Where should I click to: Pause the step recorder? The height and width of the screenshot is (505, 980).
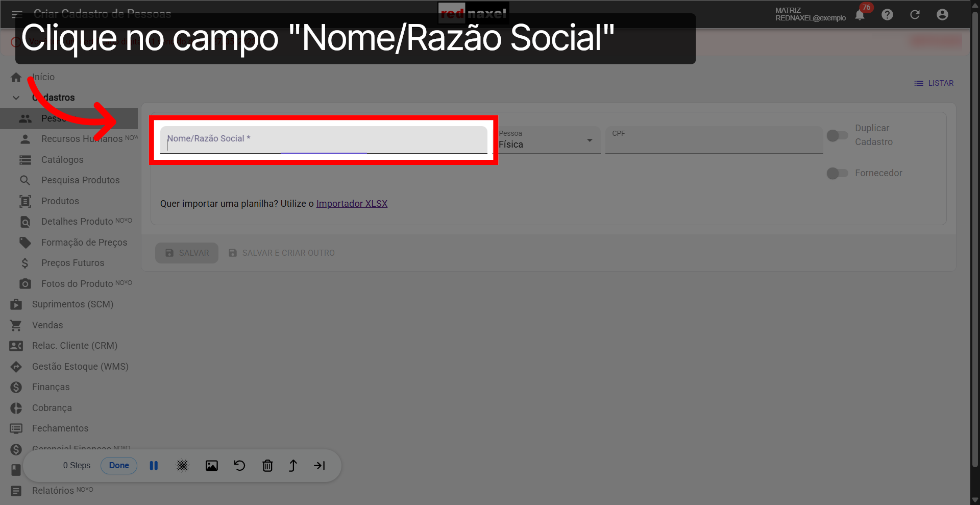(x=154, y=465)
